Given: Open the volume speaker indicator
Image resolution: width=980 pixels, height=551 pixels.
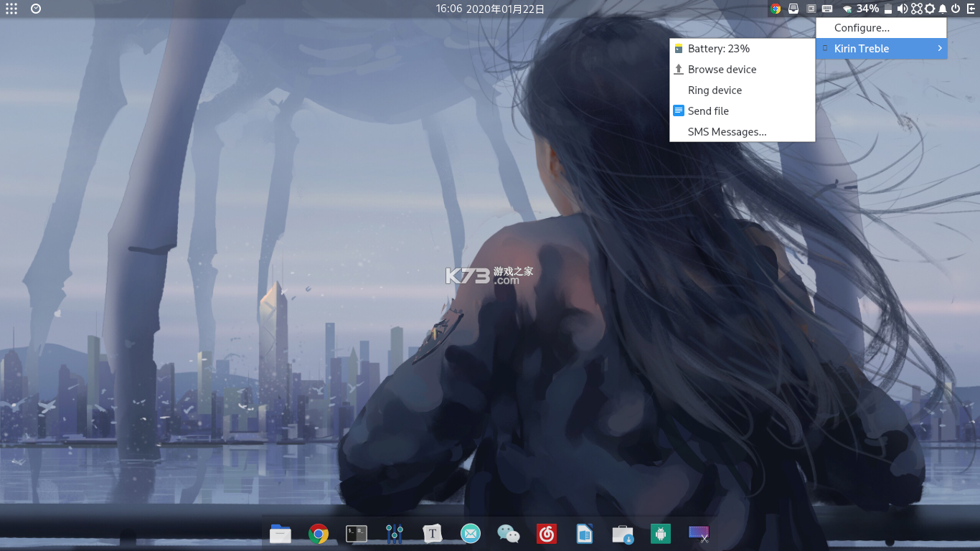Looking at the screenshot, I should point(902,9).
